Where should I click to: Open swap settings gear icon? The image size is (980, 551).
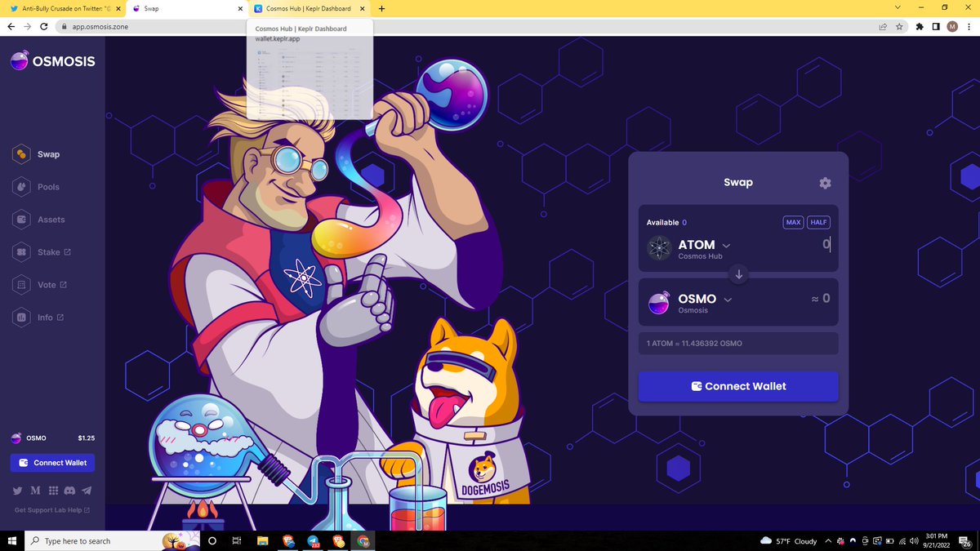click(825, 183)
